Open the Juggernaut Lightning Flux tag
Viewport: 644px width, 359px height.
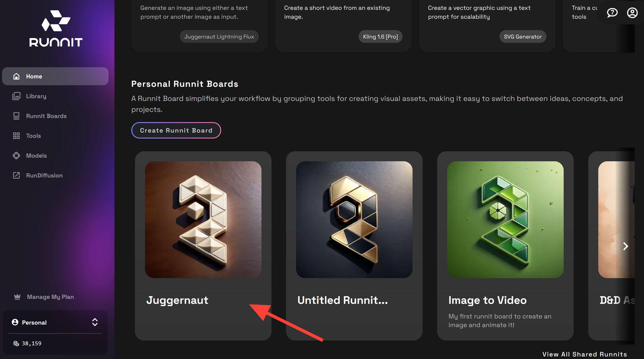pos(219,36)
